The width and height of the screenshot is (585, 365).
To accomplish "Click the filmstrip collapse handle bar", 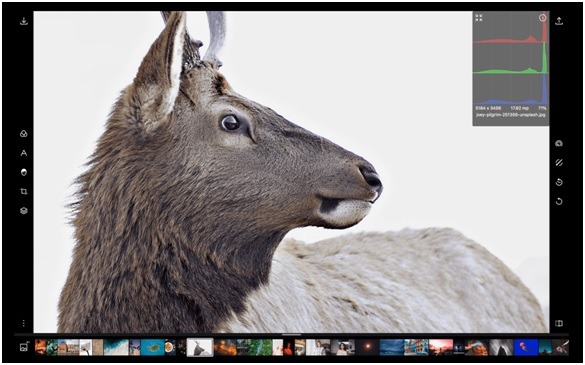I will point(291,335).
